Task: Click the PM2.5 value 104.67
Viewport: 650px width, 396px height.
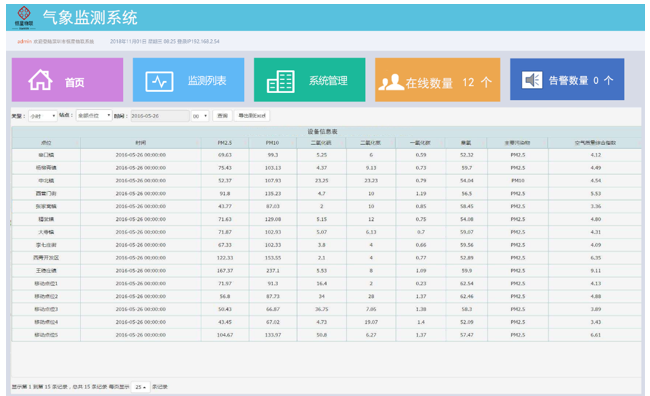Action: click(x=225, y=335)
